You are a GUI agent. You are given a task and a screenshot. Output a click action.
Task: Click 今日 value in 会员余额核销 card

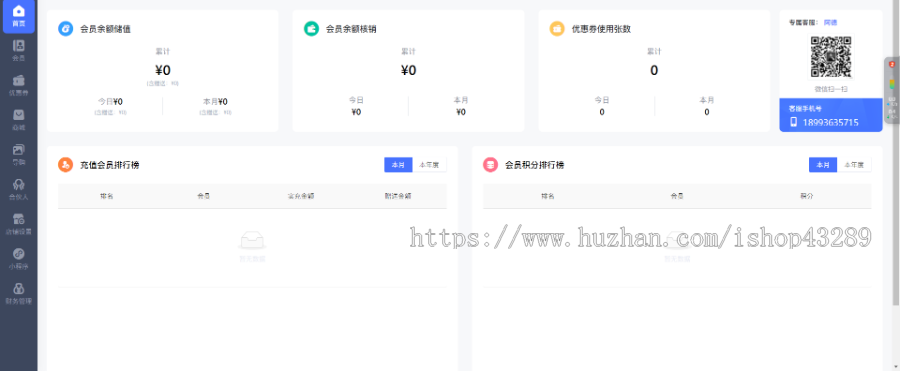click(x=356, y=112)
